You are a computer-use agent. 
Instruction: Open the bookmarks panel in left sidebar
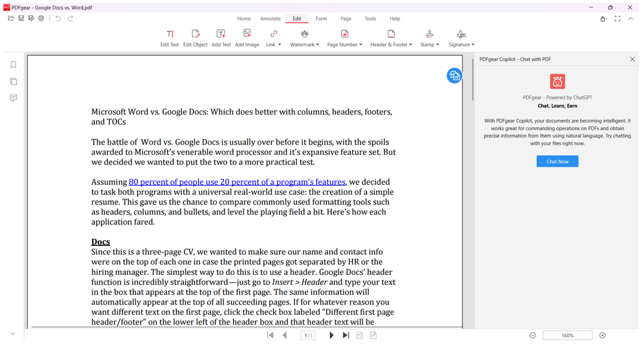point(13,65)
